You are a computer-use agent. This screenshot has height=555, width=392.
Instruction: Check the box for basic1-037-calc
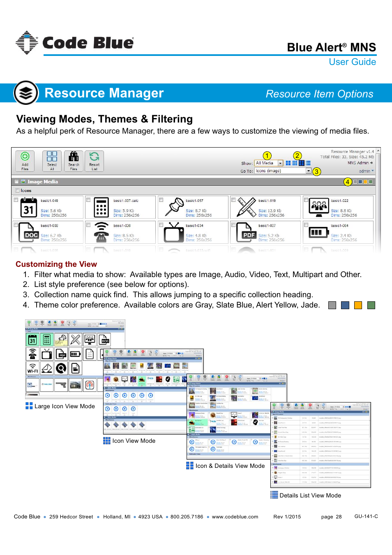pos(88,200)
